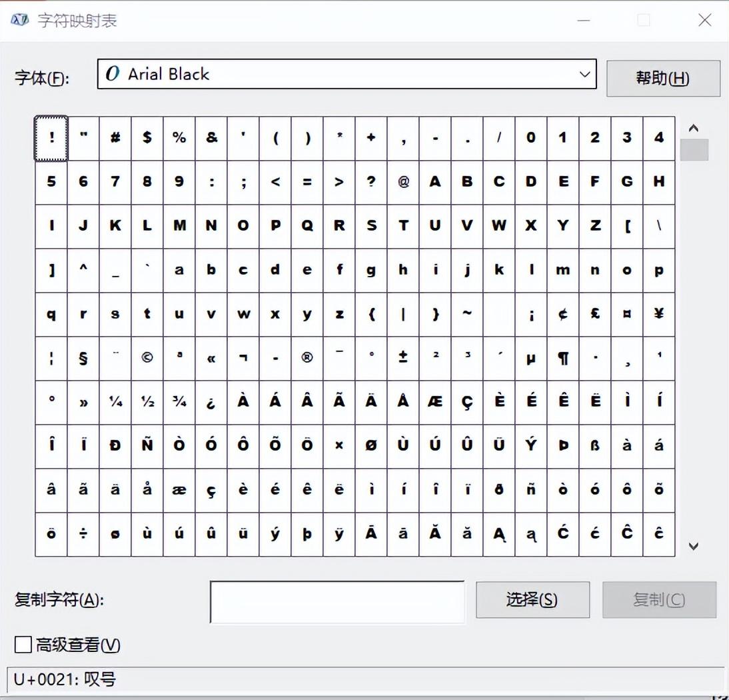
Task: Choose the one-half ½ fraction character
Action: (147, 402)
